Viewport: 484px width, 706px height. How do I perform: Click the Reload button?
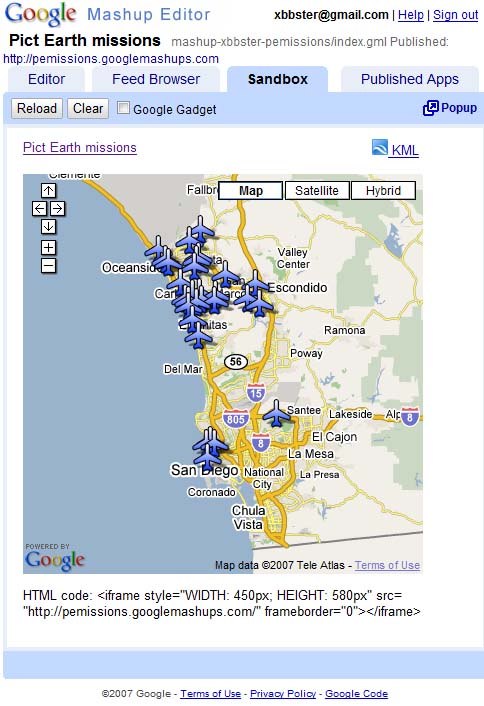pyautogui.click(x=37, y=109)
